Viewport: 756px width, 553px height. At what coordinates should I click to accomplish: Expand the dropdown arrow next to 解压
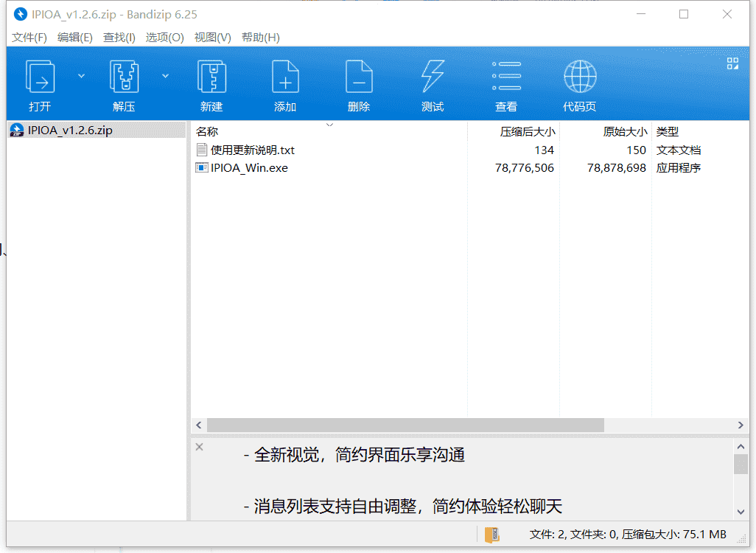165,76
